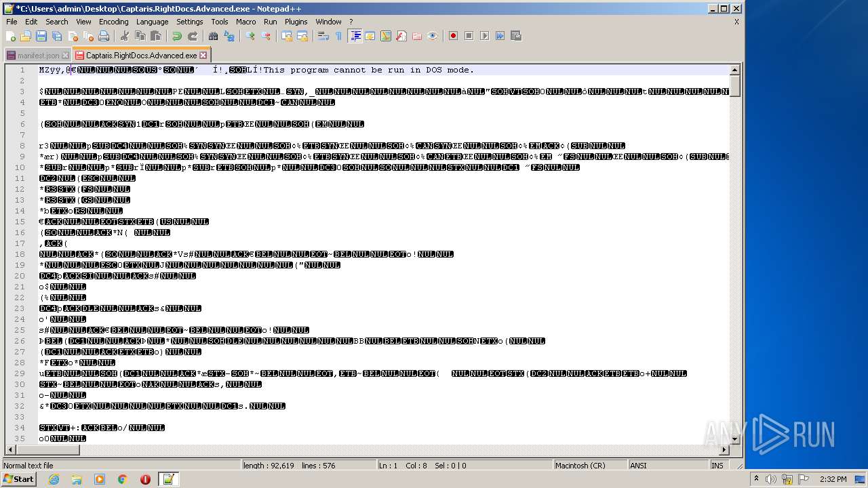Click the Replace toolbar icon
868x488 pixels.
(229, 36)
